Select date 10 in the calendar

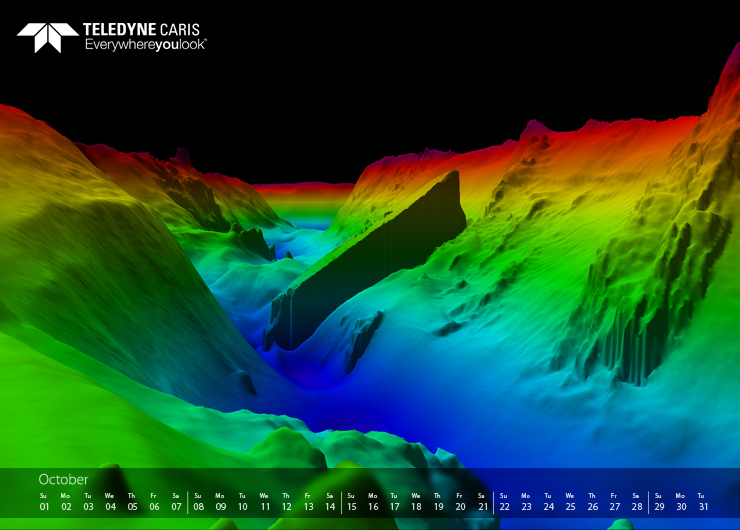coord(243,506)
